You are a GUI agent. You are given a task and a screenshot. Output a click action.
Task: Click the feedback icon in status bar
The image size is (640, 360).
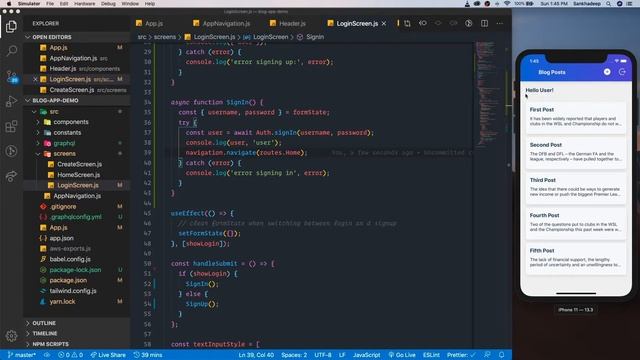coord(487,355)
